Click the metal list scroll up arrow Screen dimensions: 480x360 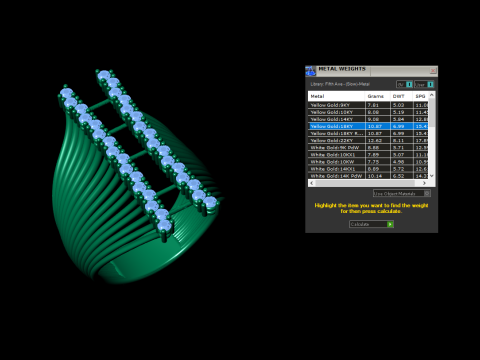click(x=432, y=95)
